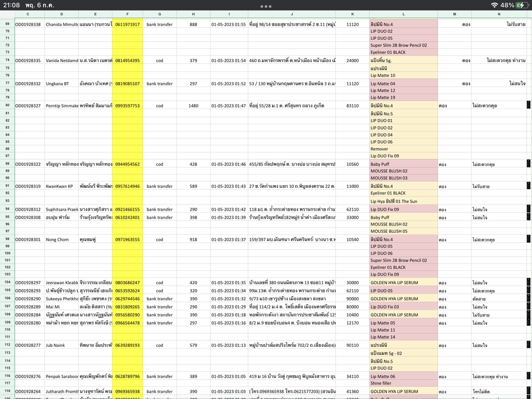Select address cell starting 9/73 ม10 เขารูปช้าง
532x399 pixels.
[292, 299]
